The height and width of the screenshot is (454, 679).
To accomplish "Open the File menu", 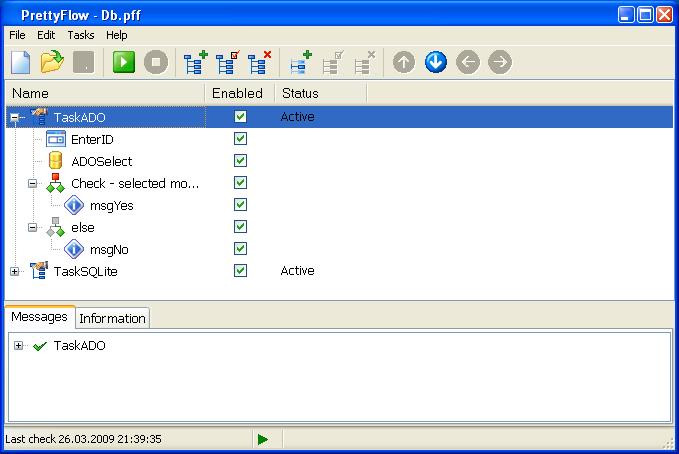I will coord(17,35).
